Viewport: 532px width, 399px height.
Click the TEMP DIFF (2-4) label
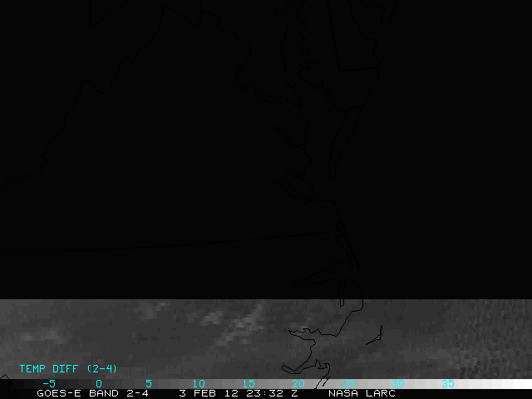68,368
